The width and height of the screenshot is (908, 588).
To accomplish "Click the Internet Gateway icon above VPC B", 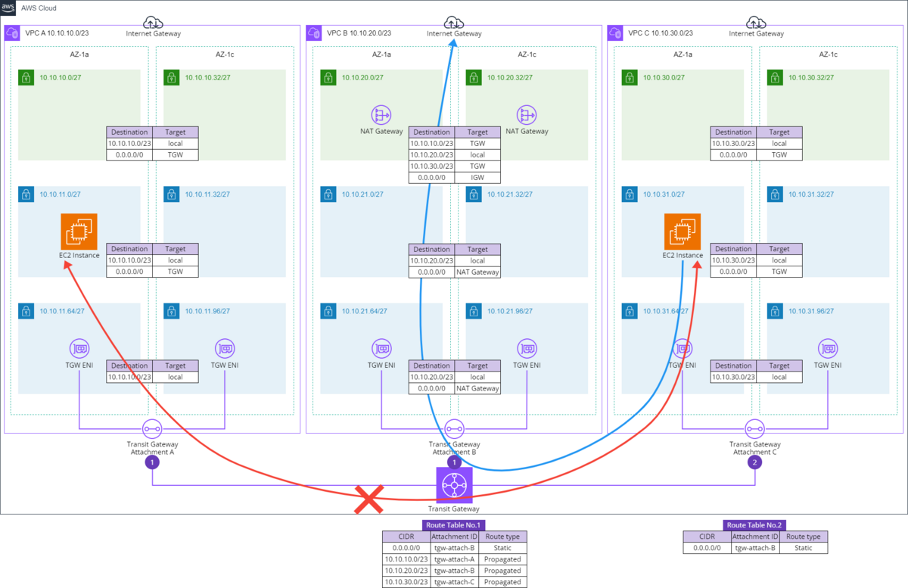I will point(454,22).
